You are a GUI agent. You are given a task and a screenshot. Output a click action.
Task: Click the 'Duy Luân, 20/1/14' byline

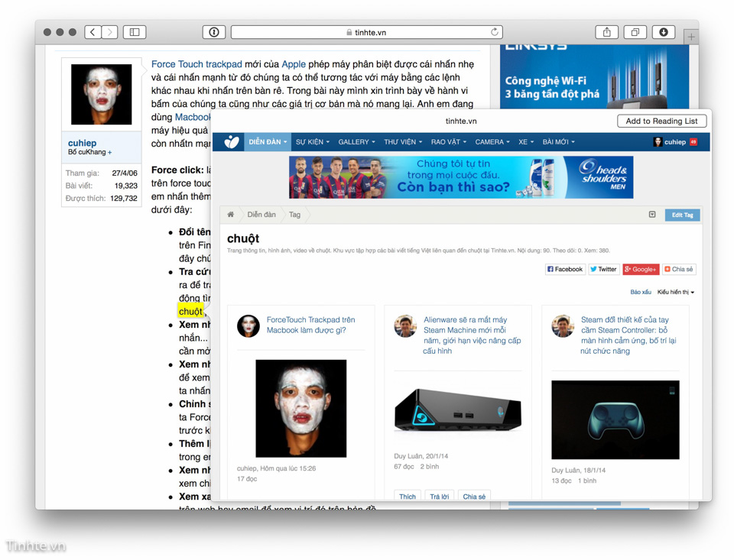(421, 455)
